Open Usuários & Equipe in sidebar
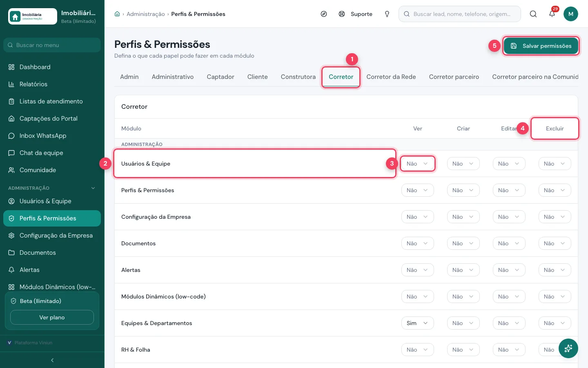 (52, 201)
